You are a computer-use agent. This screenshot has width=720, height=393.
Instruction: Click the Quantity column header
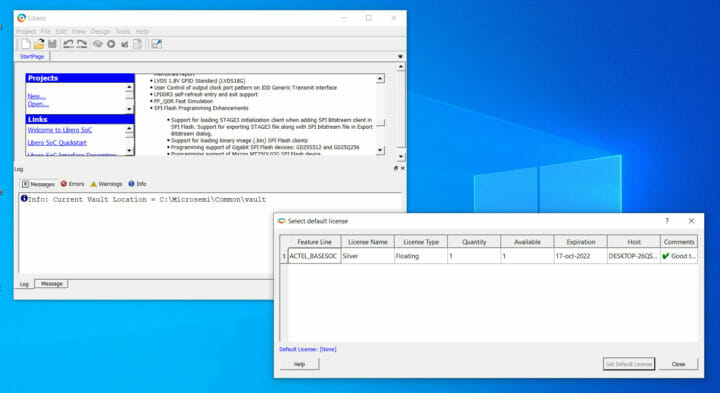tap(474, 241)
